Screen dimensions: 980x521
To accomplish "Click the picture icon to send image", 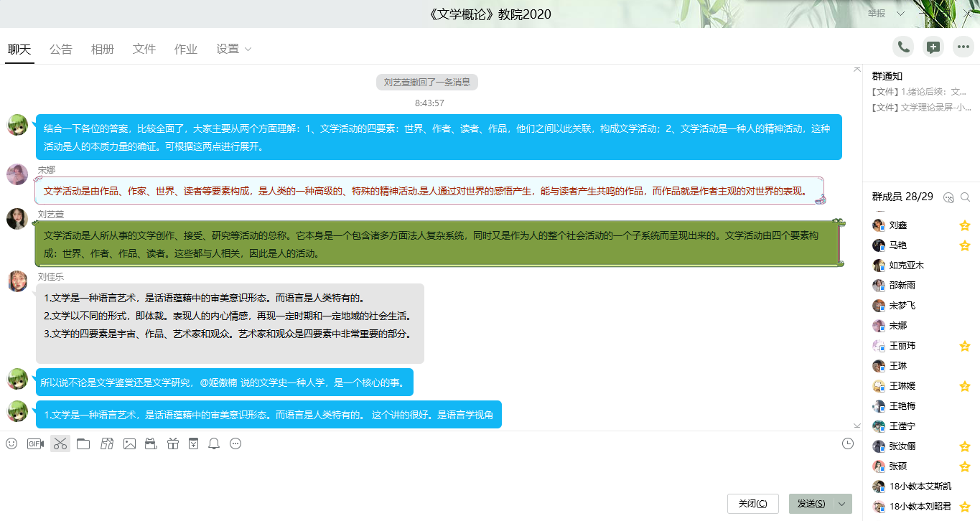I will [x=129, y=444].
